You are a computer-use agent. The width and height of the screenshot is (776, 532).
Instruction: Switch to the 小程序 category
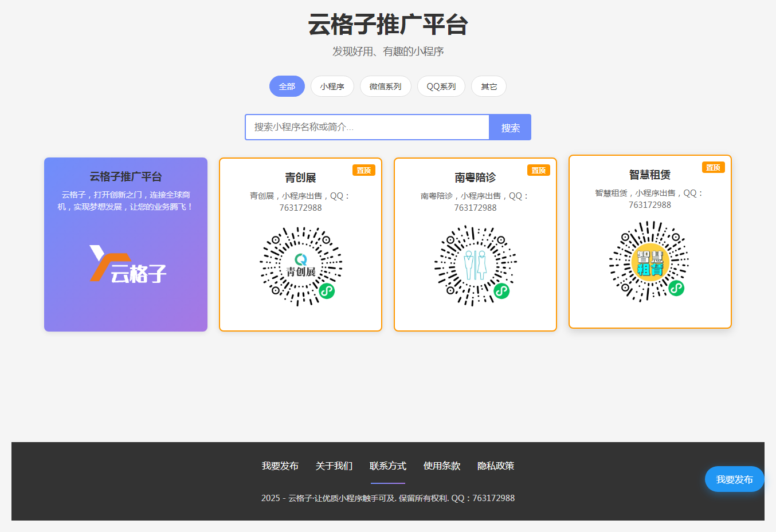point(332,86)
